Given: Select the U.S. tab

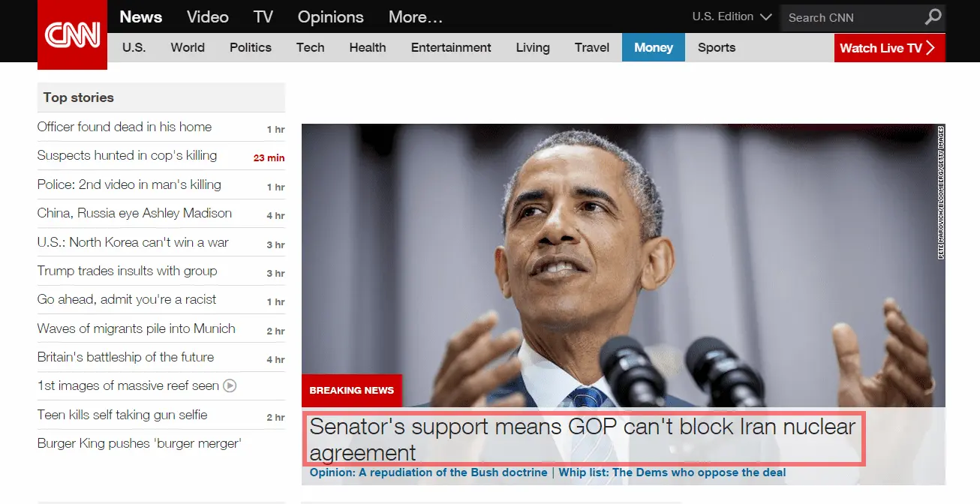Looking at the screenshot, I should [x=134, y=47].
